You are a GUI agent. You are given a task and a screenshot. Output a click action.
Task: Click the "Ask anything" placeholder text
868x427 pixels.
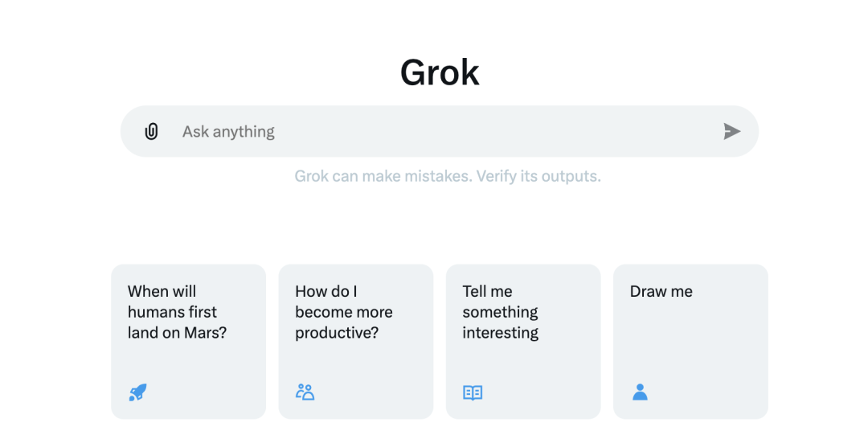click(x=228, y=132)
